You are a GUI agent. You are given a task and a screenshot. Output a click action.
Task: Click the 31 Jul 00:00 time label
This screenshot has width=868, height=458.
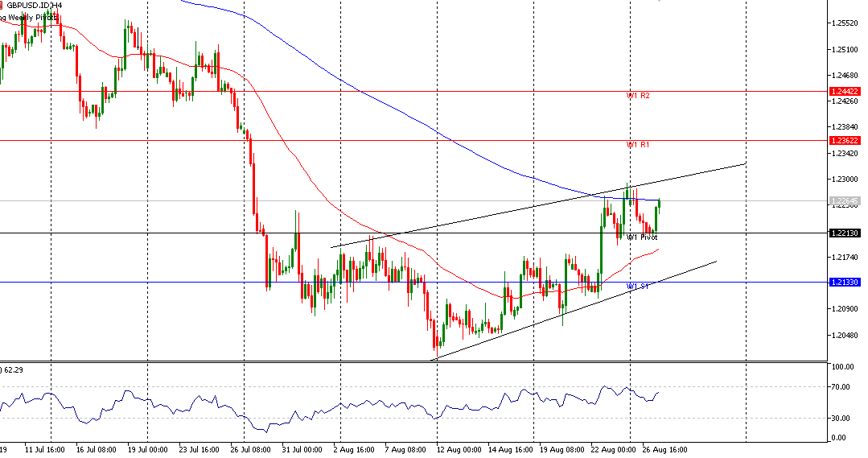point(302,450)
